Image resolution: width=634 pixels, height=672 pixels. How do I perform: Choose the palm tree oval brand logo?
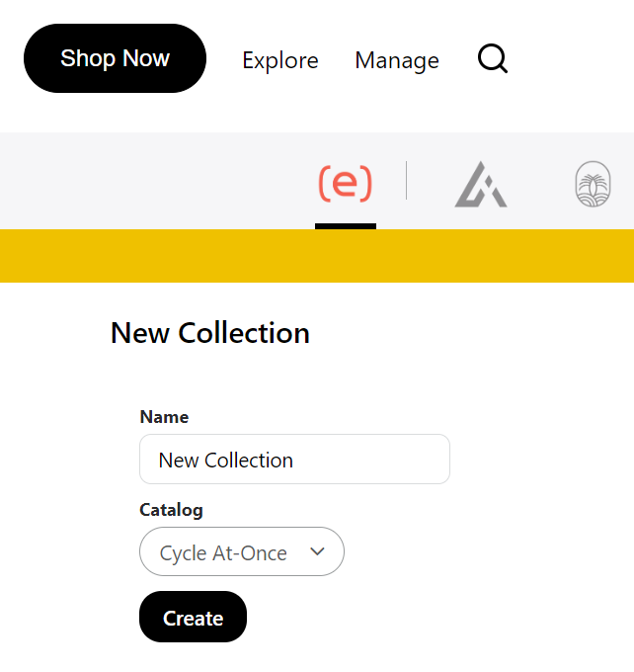tap(593, 185)
